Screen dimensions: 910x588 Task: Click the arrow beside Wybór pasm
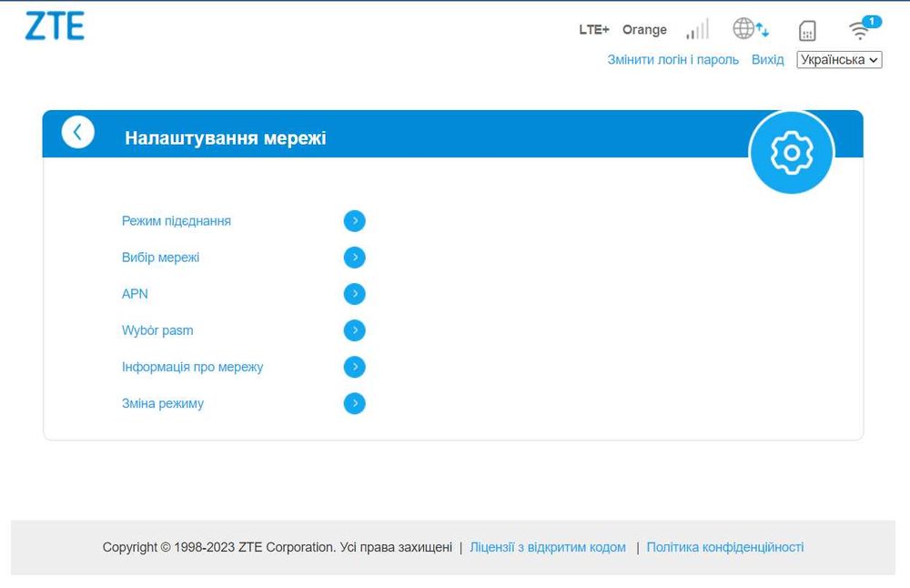[355, 330]
